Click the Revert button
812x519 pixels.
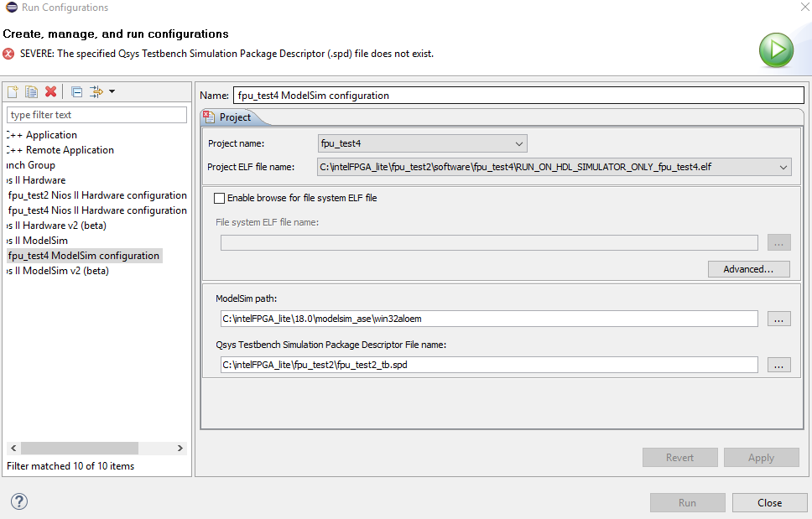click(x=680, y=458)
